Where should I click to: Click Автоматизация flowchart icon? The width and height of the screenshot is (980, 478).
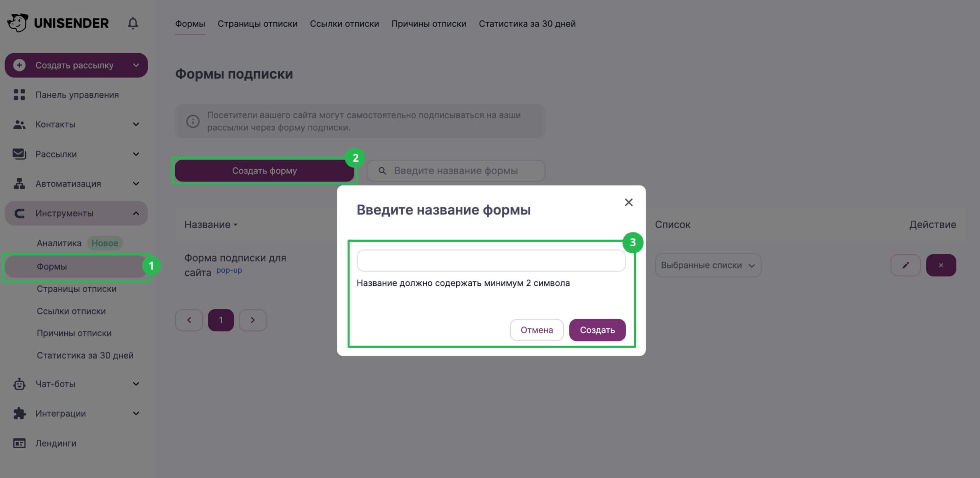click(19, 184)
